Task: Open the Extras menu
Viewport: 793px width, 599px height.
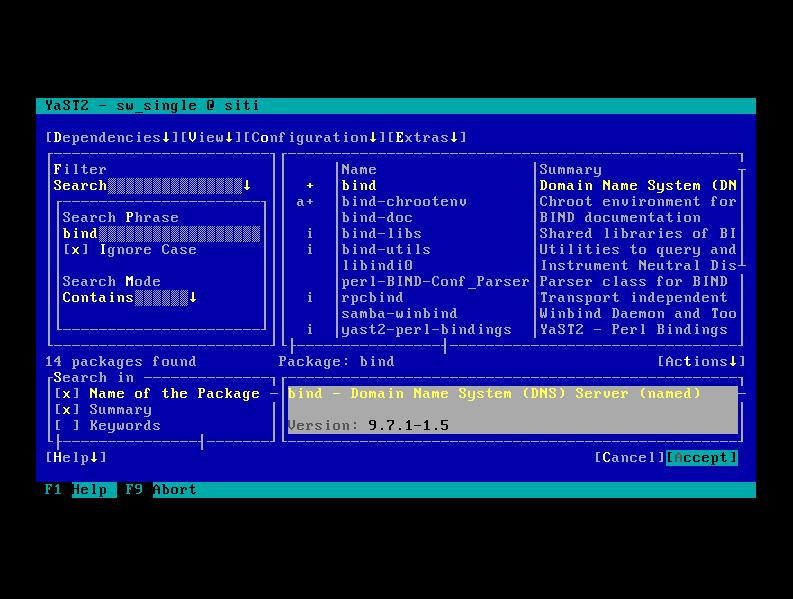Action: pyautogui.click(x=427, y=138)
